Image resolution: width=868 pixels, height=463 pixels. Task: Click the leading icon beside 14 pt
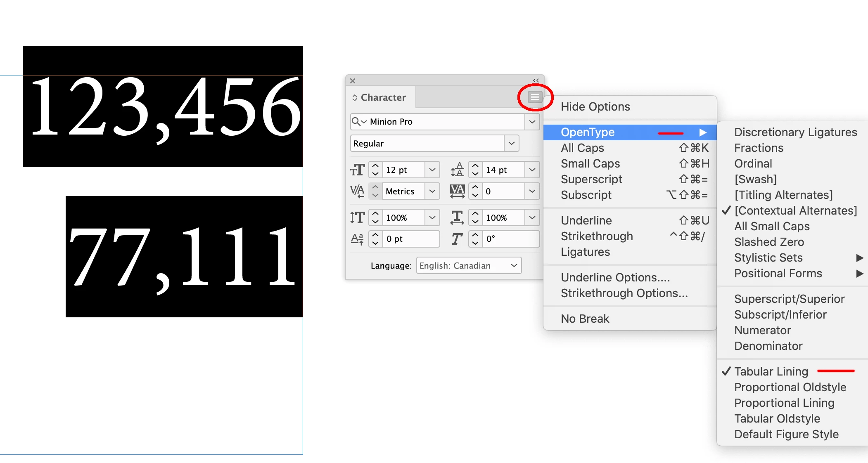pyautogui.click(x=457, y=170)
